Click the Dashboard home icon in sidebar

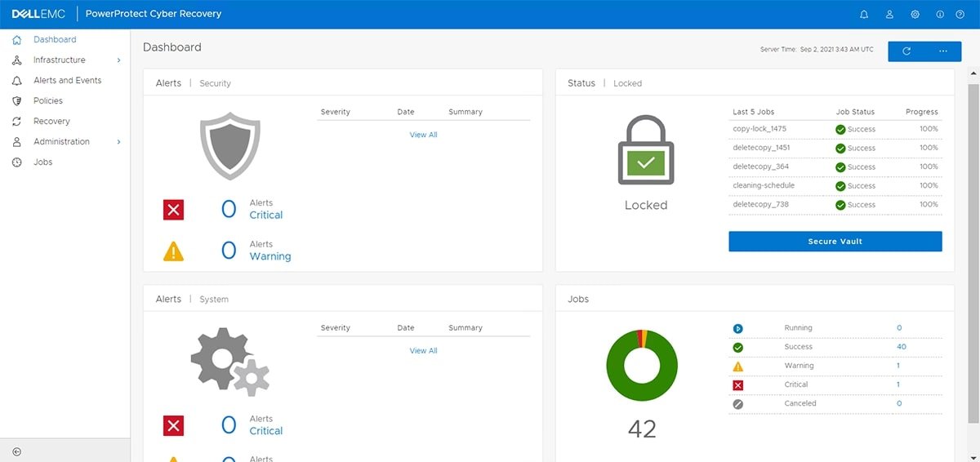click(x=16, y=39)
